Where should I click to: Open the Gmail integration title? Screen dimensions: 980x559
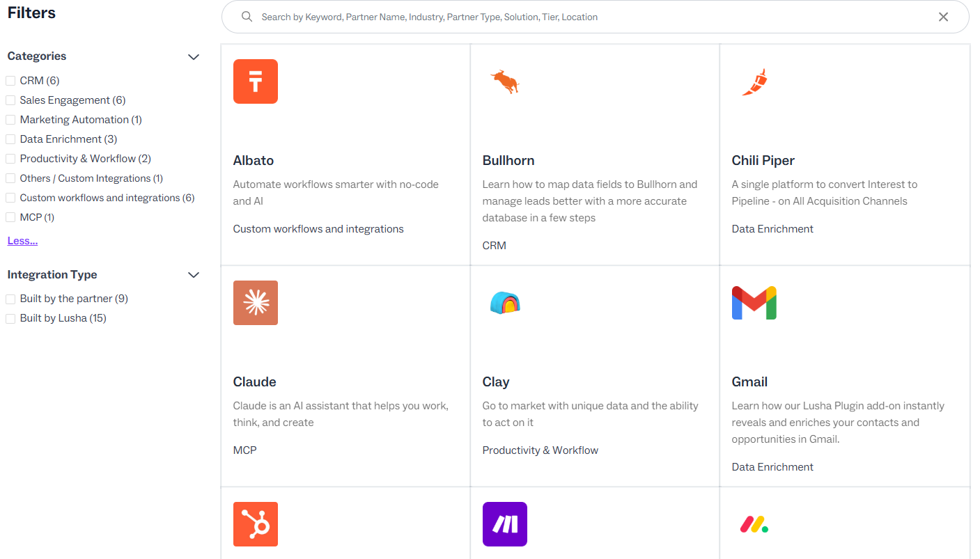749,381
